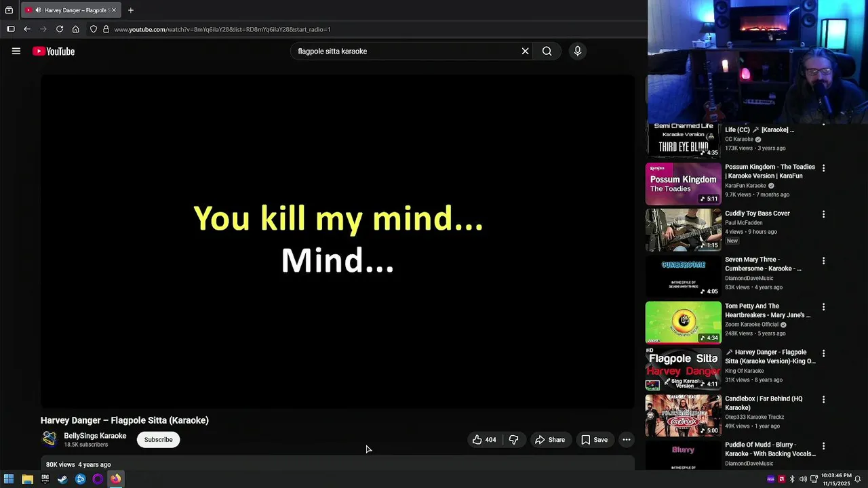Launch Epic Games from taskbar
Image resolution: width=868 pixels, height=488 pixels.
pyautogui.click(x=45, y=479)
